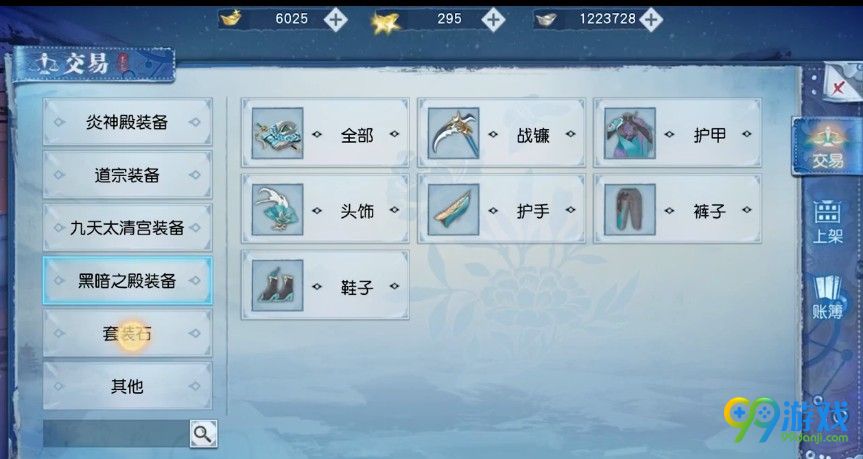Select the 战镰 scythe weapon icon

[454, 133]
